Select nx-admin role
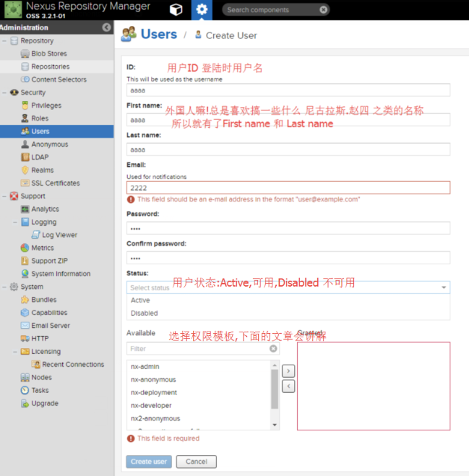469x476 pixels. coord(199,367)
